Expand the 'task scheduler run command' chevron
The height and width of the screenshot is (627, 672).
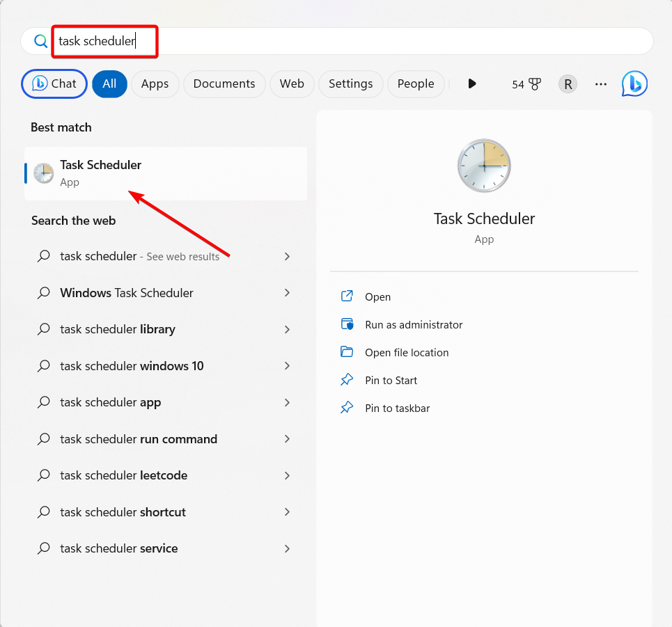287,439
